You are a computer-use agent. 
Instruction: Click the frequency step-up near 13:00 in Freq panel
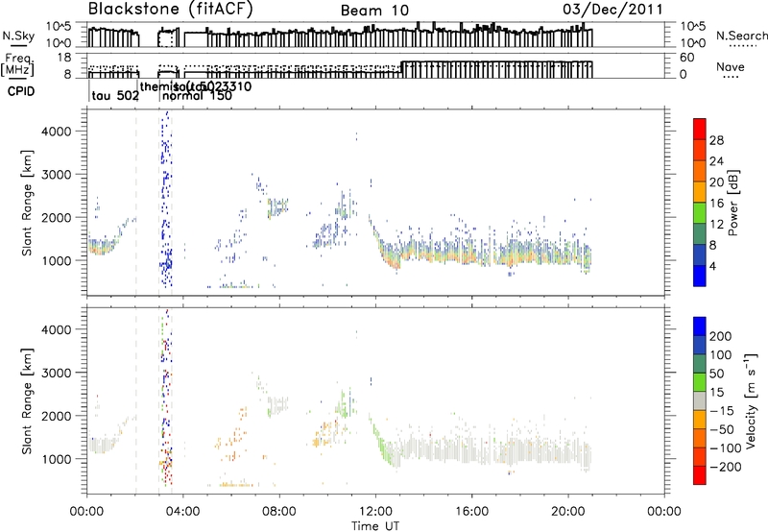point(401,68)
